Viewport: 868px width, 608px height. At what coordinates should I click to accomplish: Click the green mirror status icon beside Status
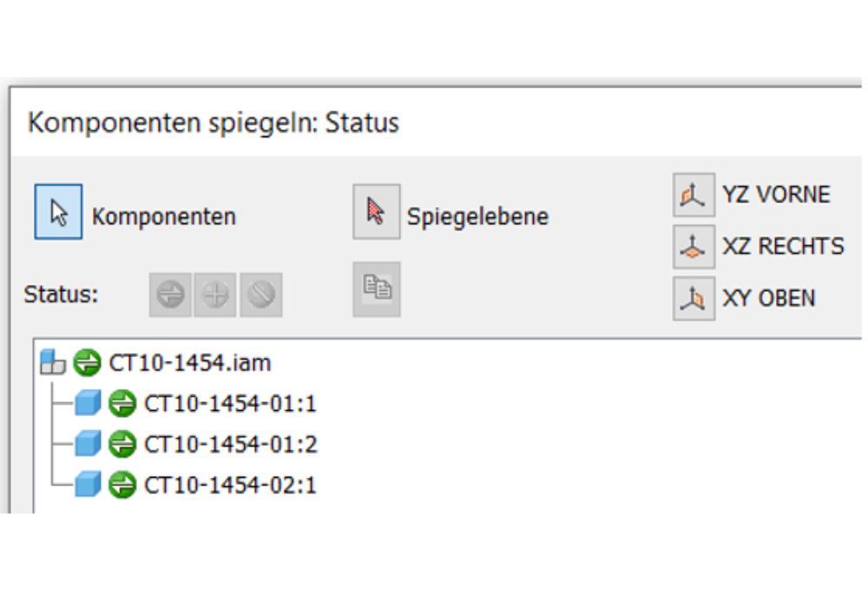pyautogui.click(x=170, y=294)
